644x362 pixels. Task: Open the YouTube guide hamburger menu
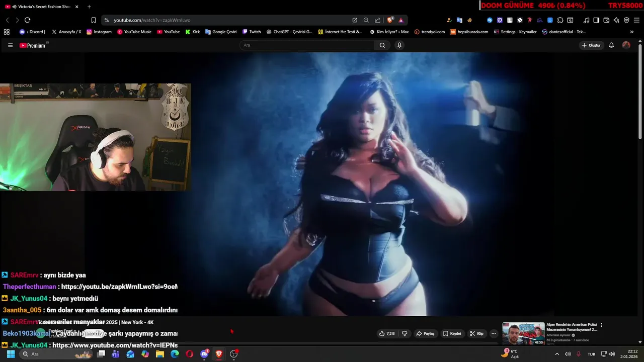pos(10,45)
